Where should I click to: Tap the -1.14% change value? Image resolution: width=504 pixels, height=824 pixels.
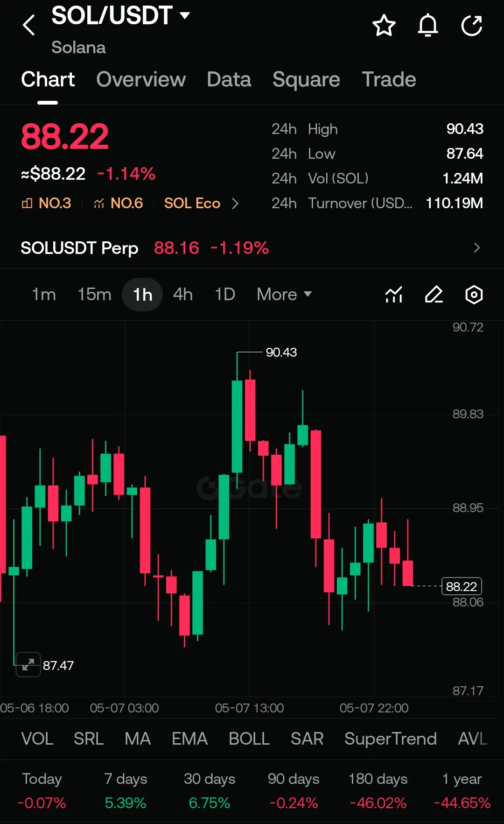coord(126,174)
